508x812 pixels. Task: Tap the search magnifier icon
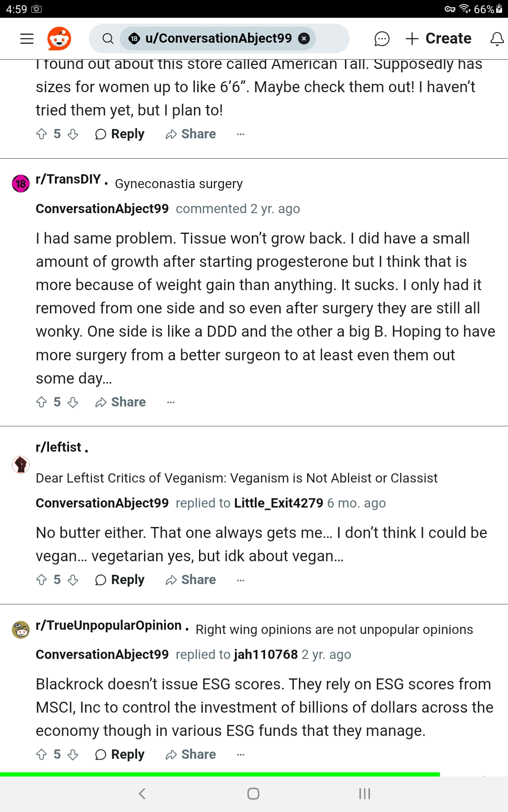(x=108, y=38)
